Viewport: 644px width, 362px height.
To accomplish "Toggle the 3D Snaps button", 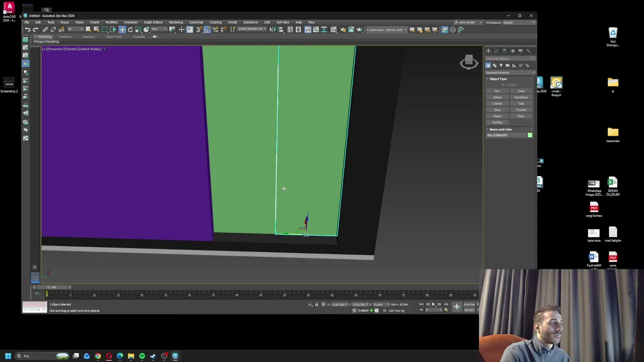I will point(199,29).
